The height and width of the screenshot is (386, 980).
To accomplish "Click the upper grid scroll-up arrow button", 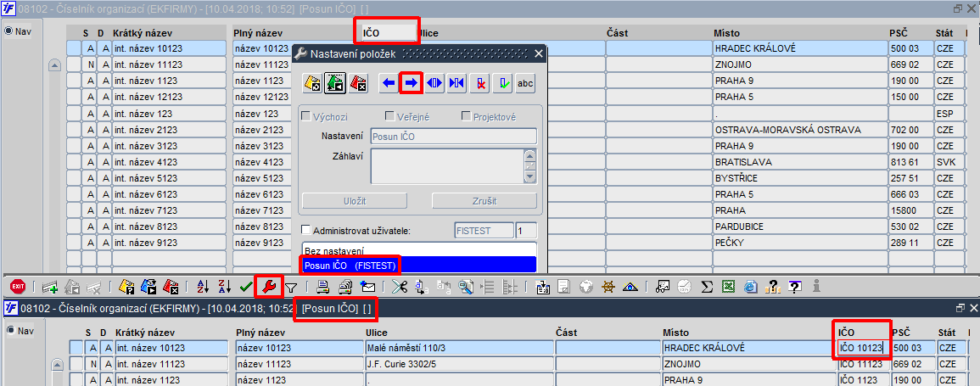I will click(x=54, y=64).
